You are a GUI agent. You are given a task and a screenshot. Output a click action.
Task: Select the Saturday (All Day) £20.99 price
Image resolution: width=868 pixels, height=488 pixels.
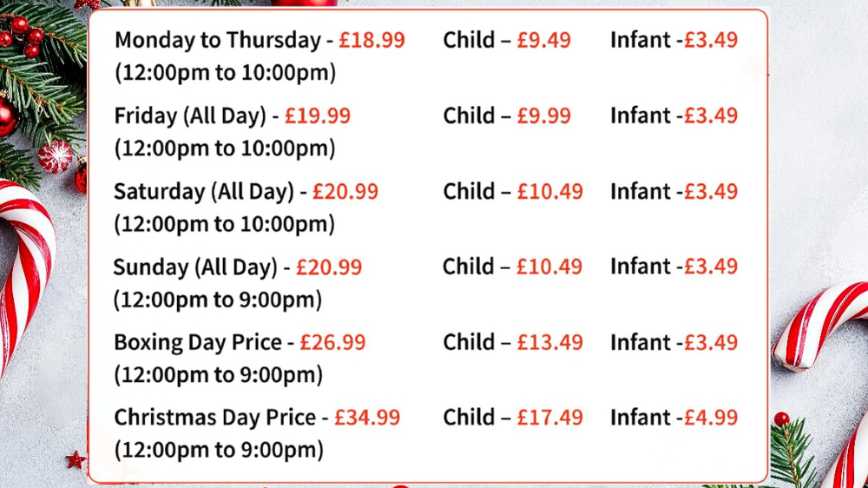click(345, 191)
